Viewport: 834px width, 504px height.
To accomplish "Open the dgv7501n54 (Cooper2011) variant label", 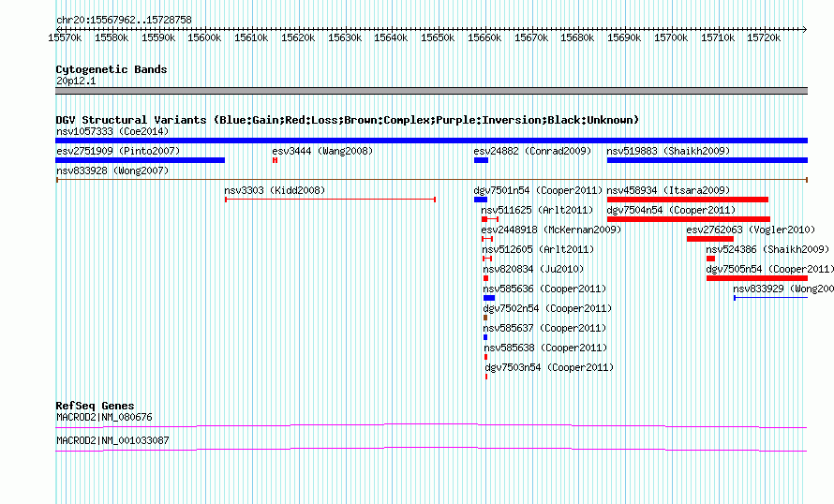I will point(538,190).
